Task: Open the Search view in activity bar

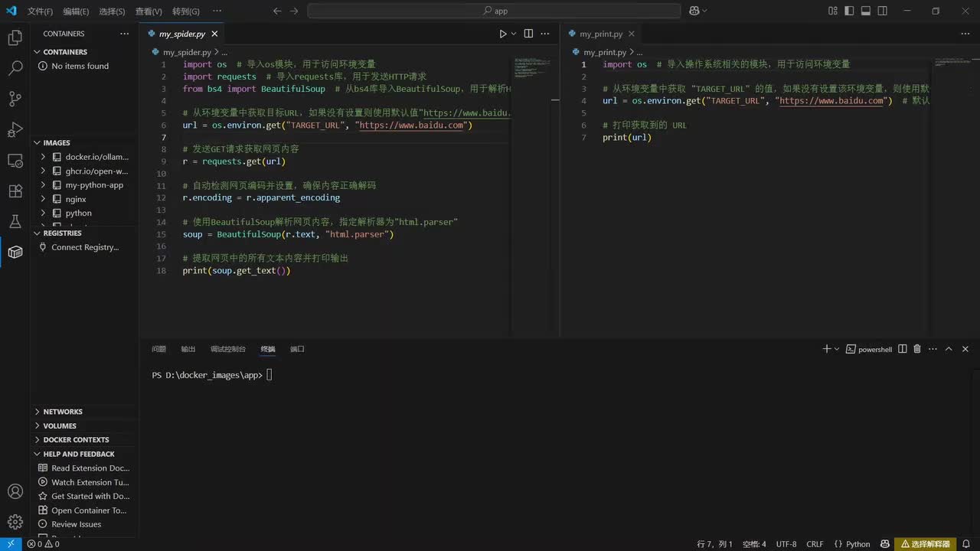Action: [15, 68]
